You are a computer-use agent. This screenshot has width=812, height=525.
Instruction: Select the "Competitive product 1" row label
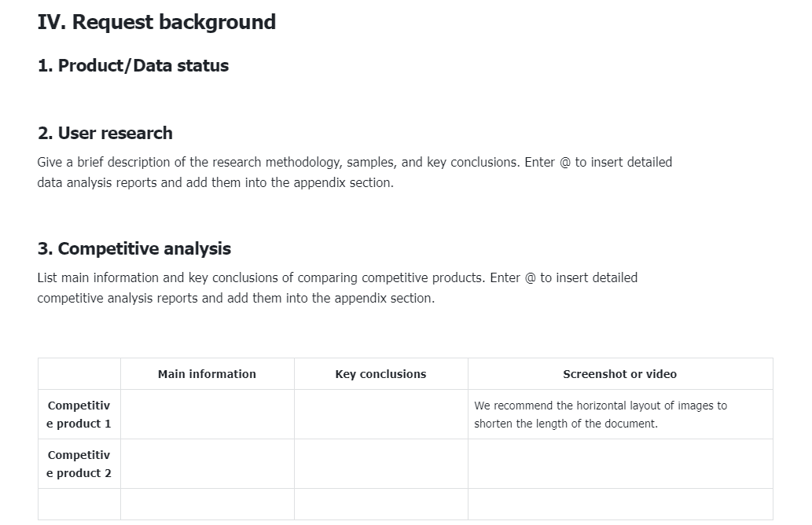pyautogui.click(x=79, y=414)
